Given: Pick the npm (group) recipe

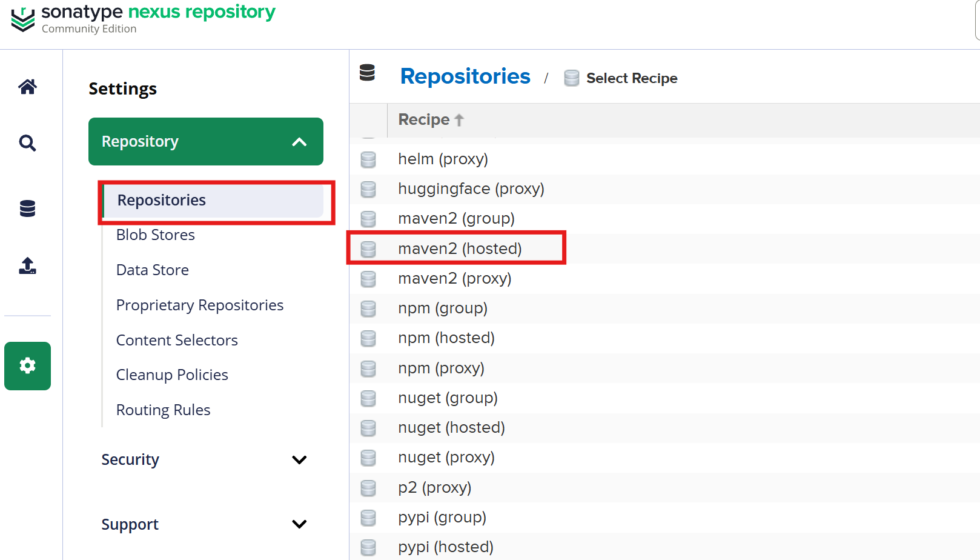Looking at the screenshot, I should [443, 308].
